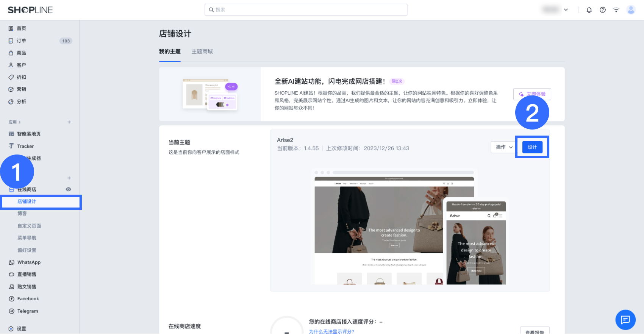Open the notifications bell icon

589,10
